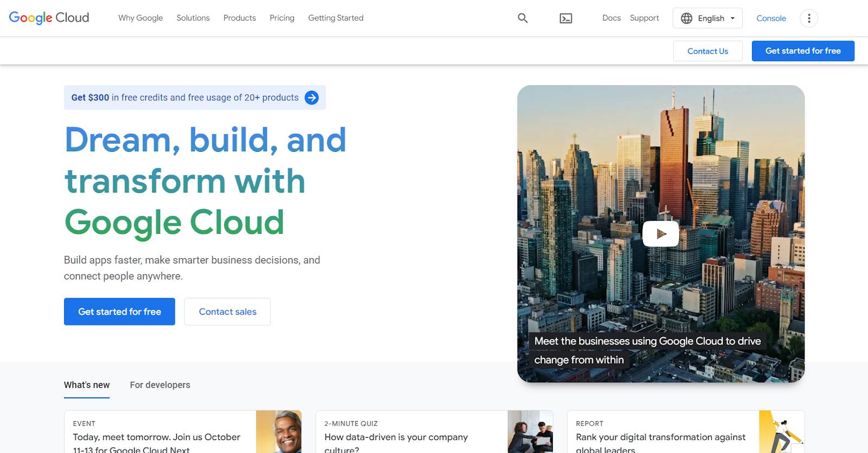Go to the Pricing page
This screenshot has height=453, width=868.
click(x=282, y=18)
